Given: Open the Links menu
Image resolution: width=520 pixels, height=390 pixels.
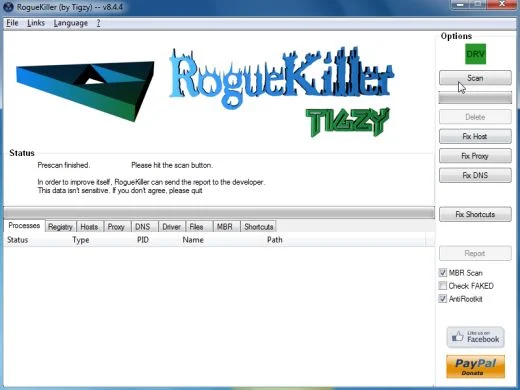Looking at the screenshot, I should (x=36, y=23).
